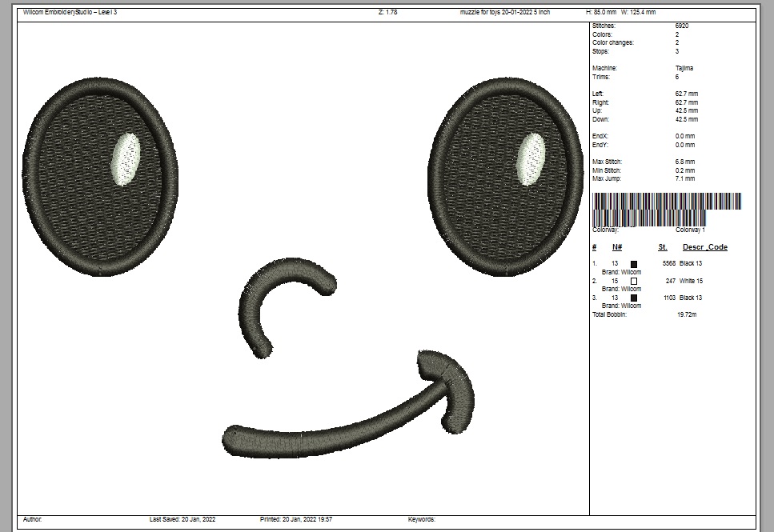Viewport: 774px width, 532px height.
Task: Click the white highlight in the right eye
Action: pyautogui.click(x=531, y=159)
